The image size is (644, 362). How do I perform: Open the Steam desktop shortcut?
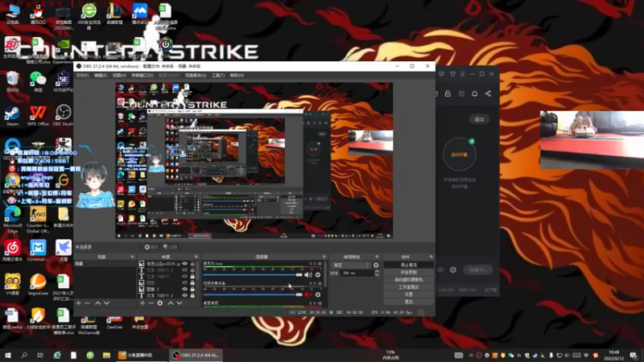point(12,116)
